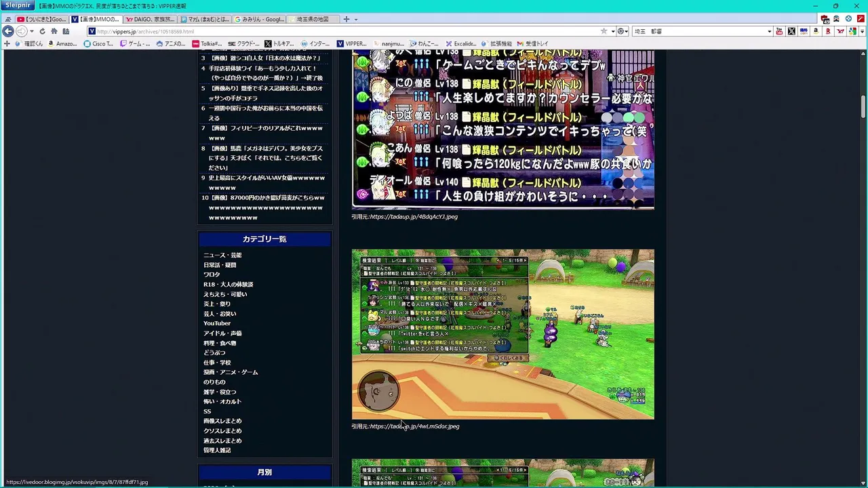Open ranking article 7 フィリピーナのリアル
Screen dimensions: 868x488
(x=266, y=133)
